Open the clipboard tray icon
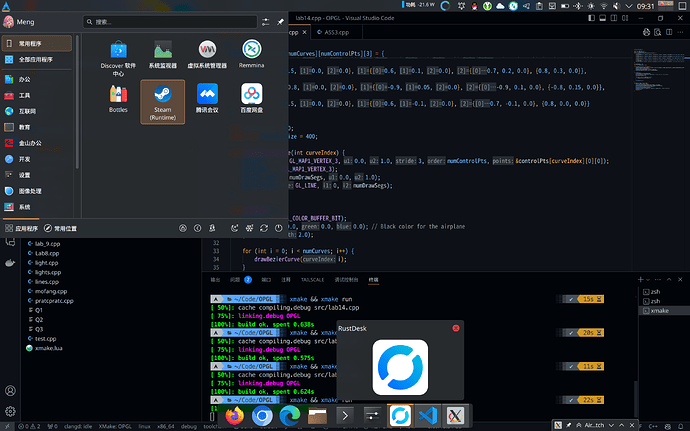The image size is (690, 431). 539,6
